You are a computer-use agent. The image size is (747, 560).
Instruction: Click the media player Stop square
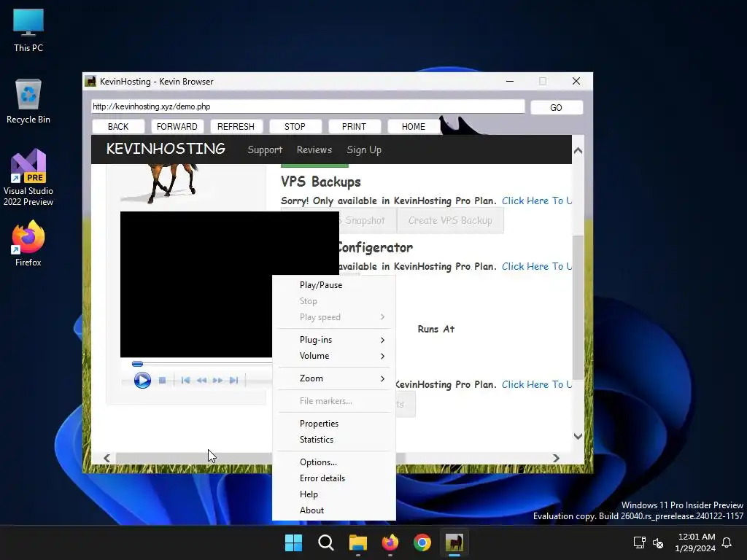(163, 381)
